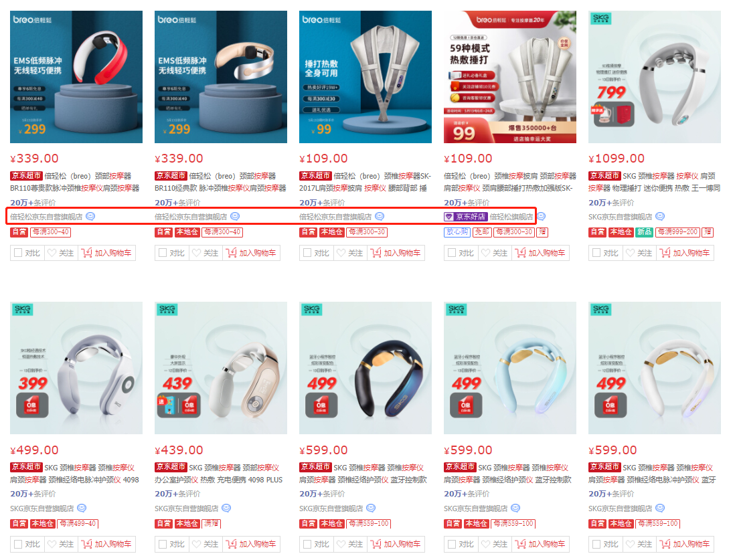Add first ¥599 SKG dark blue massager to cart
Image resolution: width=733 pixels, height=560 pixels.
396,544
